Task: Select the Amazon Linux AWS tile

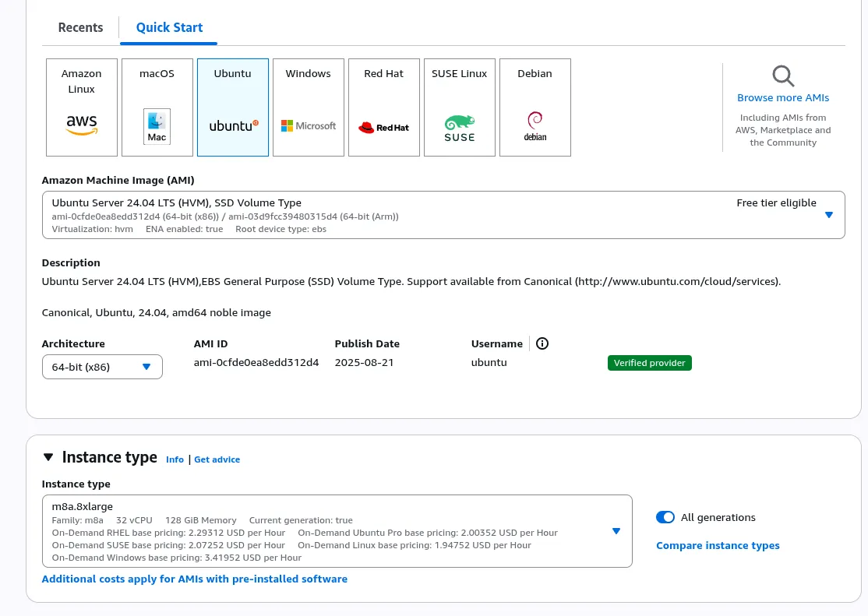Action: point(82,107)
